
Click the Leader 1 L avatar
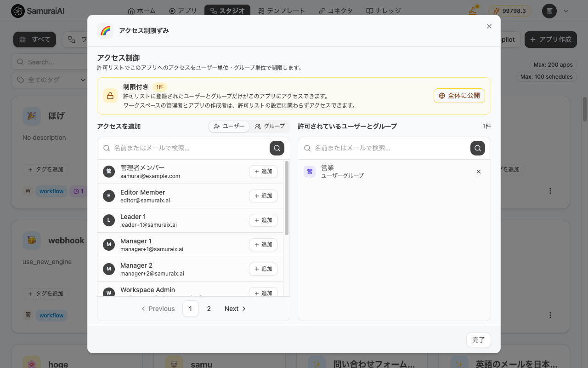[x=109, y=220]
